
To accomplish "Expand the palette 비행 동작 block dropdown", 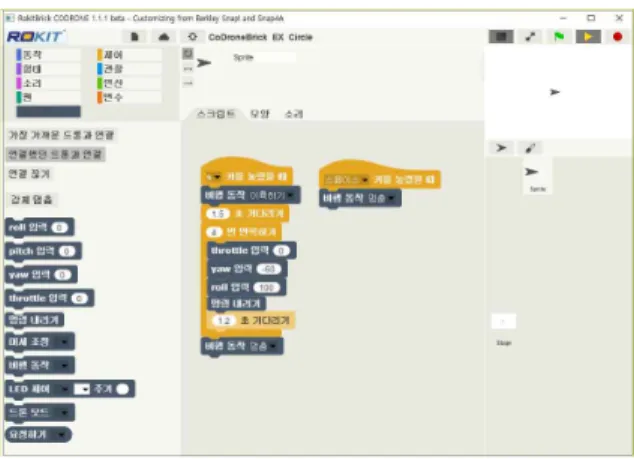I will (64, 366).
